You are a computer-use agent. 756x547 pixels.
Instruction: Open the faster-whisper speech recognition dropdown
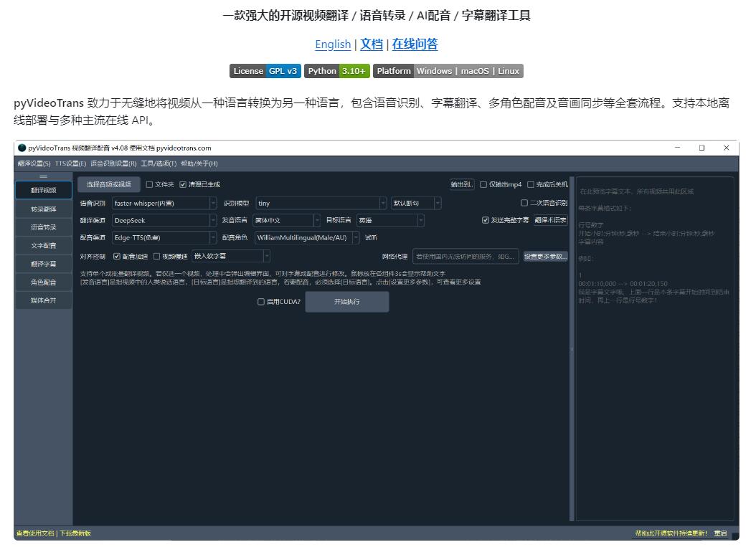coord(164,204)
